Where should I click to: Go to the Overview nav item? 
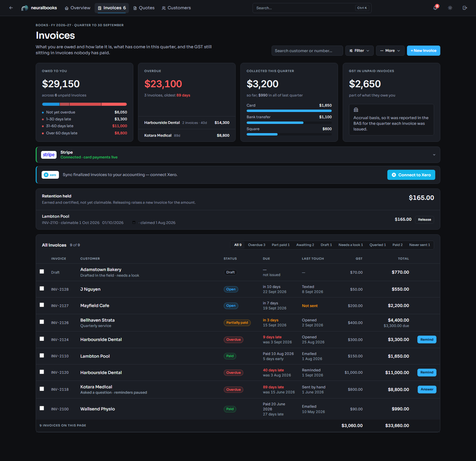[x=78, y=8]
